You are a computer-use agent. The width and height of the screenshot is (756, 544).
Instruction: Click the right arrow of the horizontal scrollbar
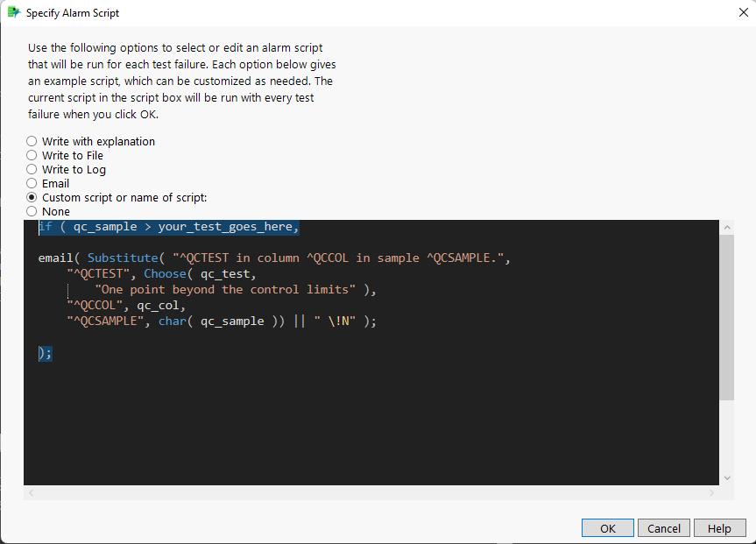point(712,493)
